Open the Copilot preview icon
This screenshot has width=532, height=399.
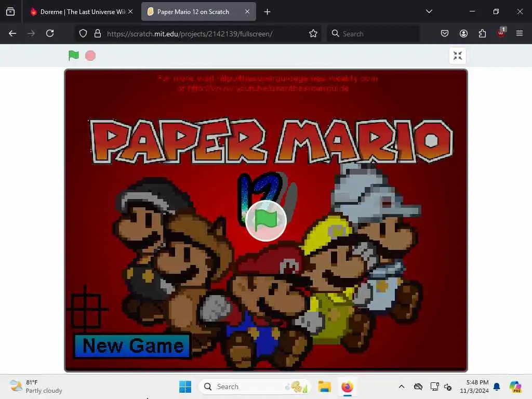(x=515, y=387)
